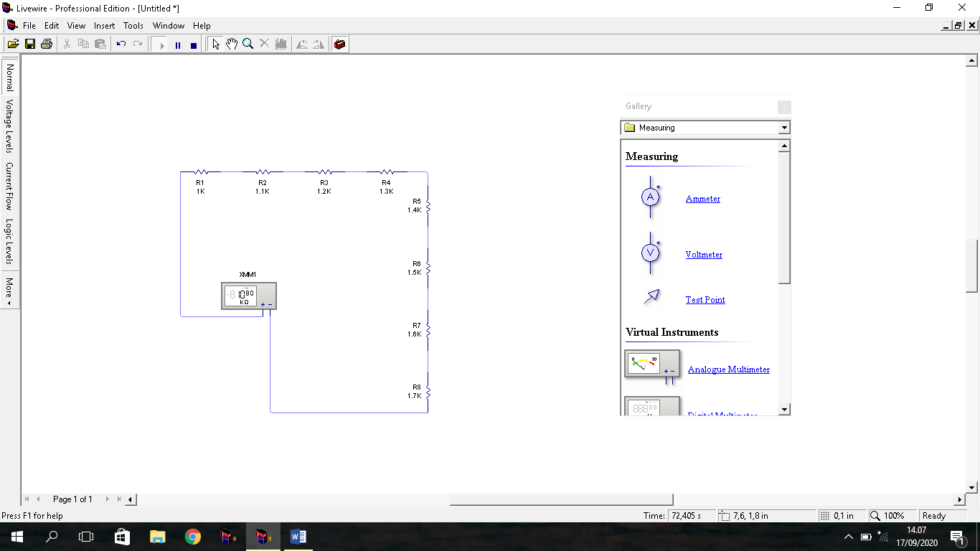The width and height of the screenshot is (980, 551).
Task: Close the Gallery panel
Action: pyautogui.click(x=784, y=107)
